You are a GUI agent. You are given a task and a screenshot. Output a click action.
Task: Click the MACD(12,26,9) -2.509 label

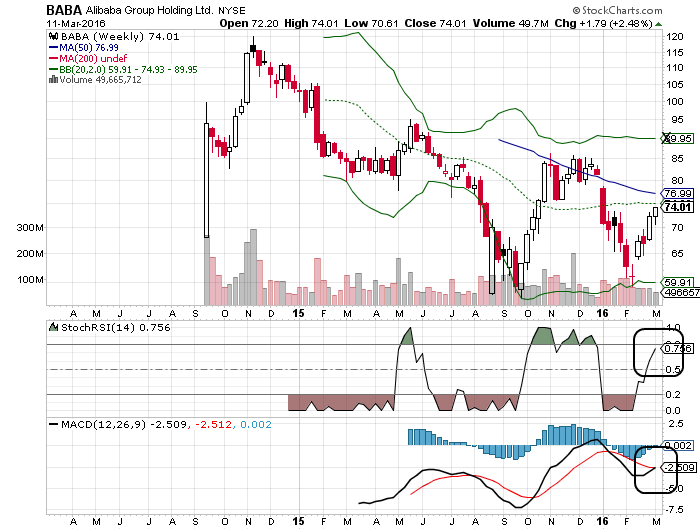pyautogui.click(x=124, y=425)
